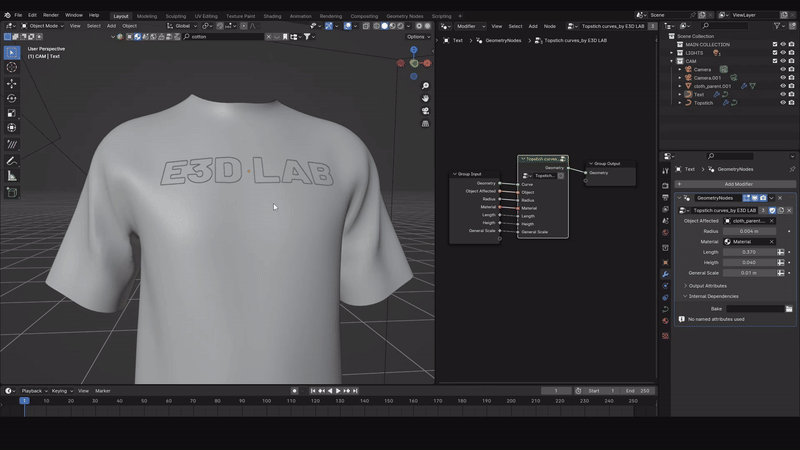Screen dimensions: 800x450
Task: Select the 3D Cursor tool
Action: pos(12,67)
